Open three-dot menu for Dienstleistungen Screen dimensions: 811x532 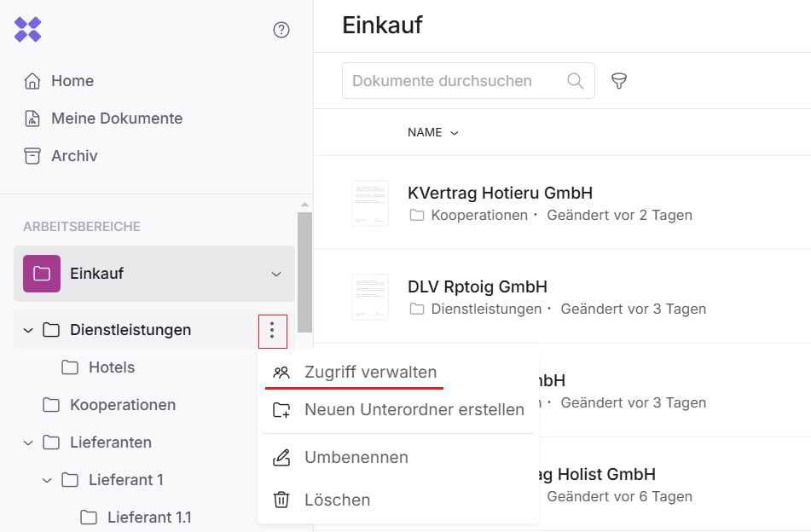coord(272,331)
